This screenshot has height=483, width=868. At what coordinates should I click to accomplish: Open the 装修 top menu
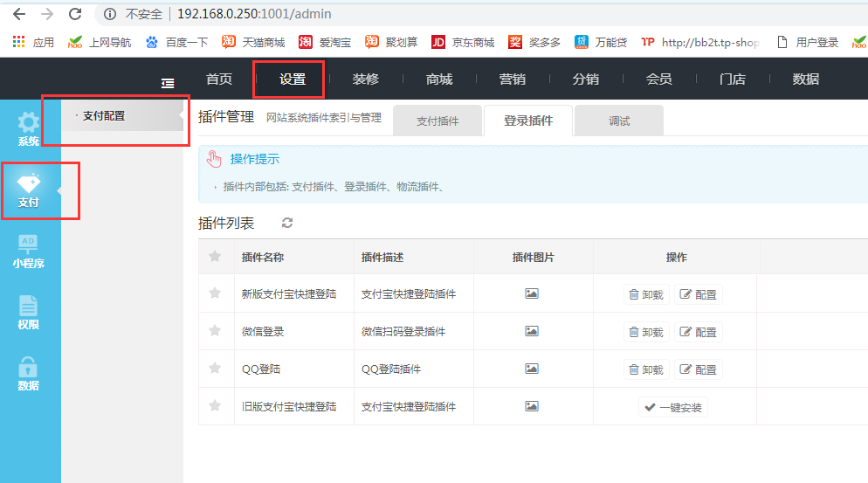(x=366, y=79)
